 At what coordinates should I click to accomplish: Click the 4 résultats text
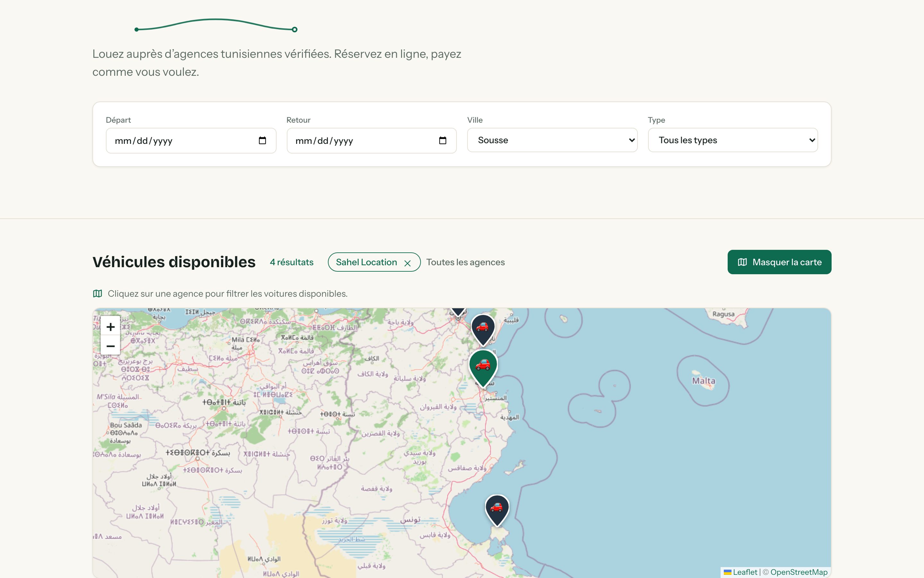click(x=291, y=262)
